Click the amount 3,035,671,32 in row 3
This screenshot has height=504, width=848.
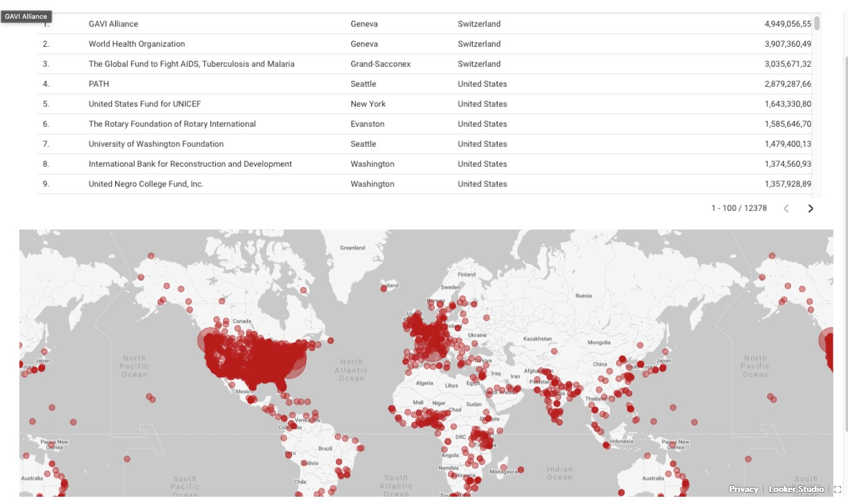788,64
